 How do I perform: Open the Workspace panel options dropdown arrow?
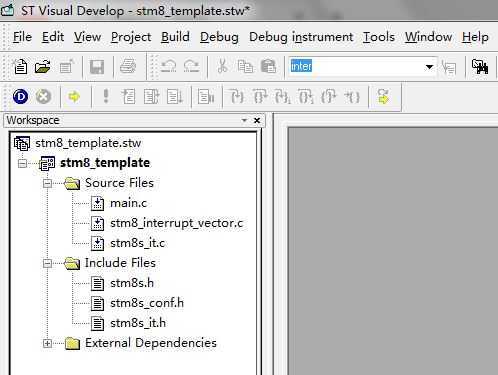pos(244,120)
